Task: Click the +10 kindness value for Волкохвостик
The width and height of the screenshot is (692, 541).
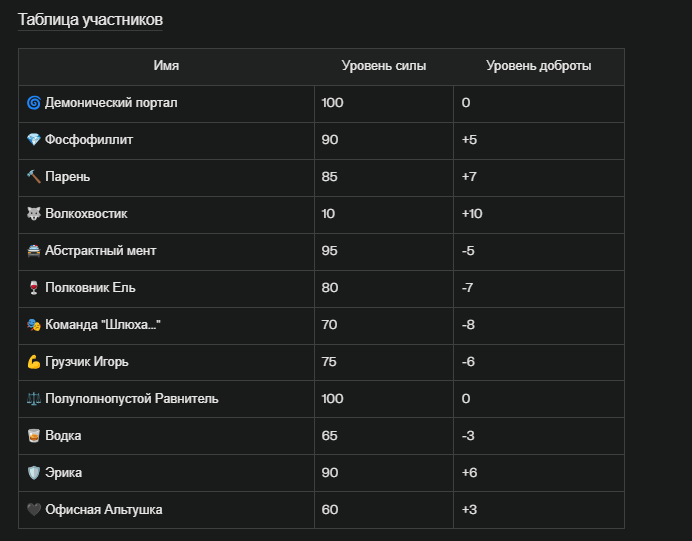Action: pos(472,214)
